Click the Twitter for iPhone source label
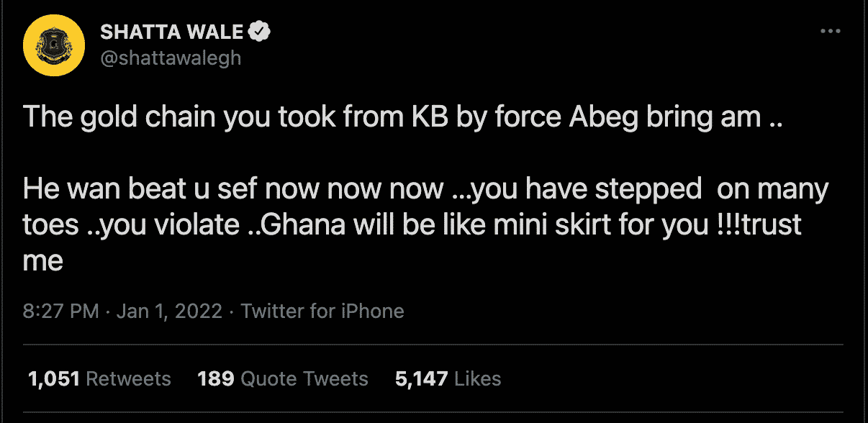 point(322,311)
